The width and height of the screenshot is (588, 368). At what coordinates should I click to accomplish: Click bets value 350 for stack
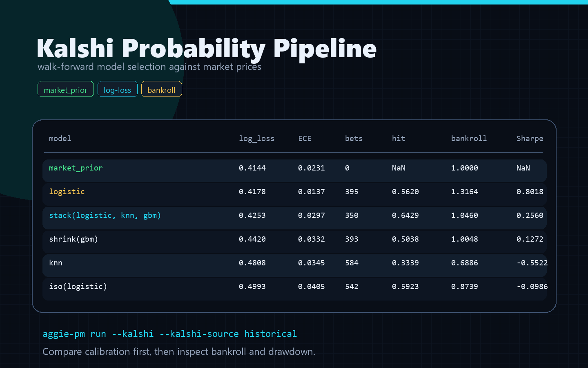pos(352,215)
